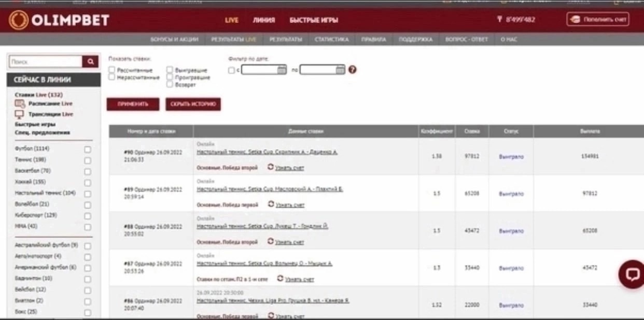Select stake value 22000
644x320 pixels.
click(x=472, y=305)
